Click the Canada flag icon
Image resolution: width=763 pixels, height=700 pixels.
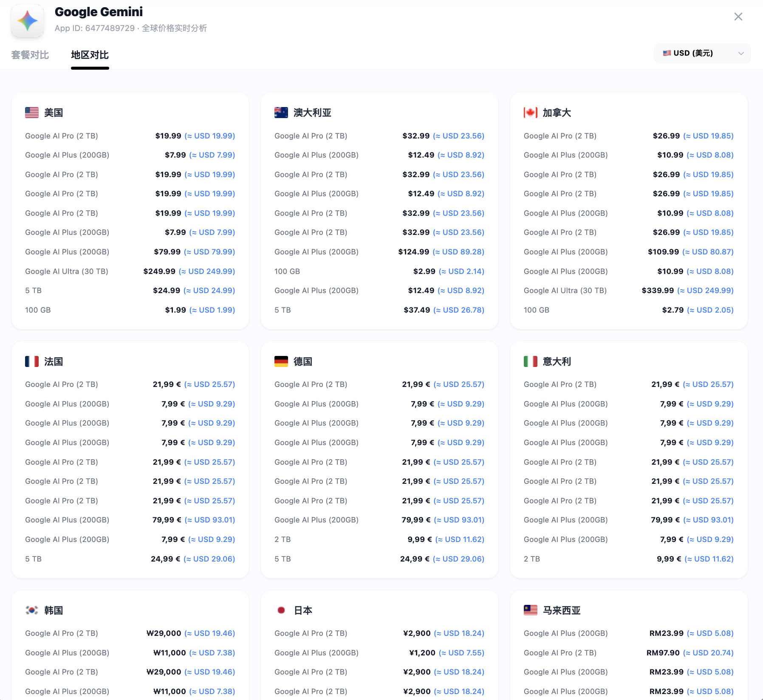[531, 113]
